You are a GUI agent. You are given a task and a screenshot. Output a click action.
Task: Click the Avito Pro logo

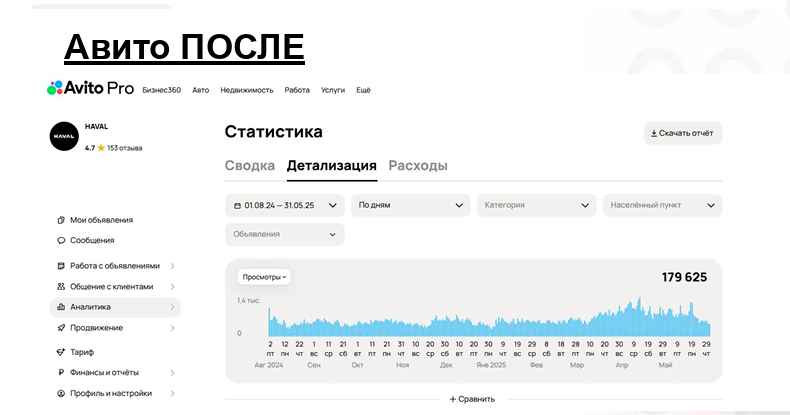(x=91, y=88)
